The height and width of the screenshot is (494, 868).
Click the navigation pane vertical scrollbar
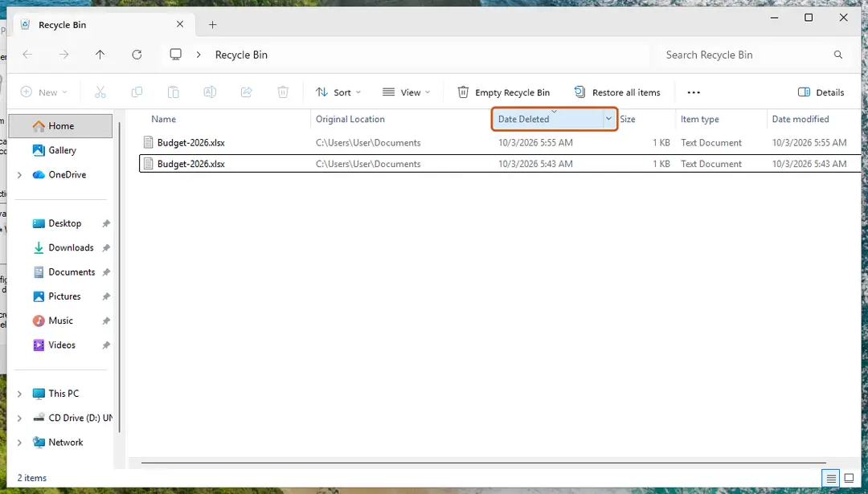click(119, 276)
